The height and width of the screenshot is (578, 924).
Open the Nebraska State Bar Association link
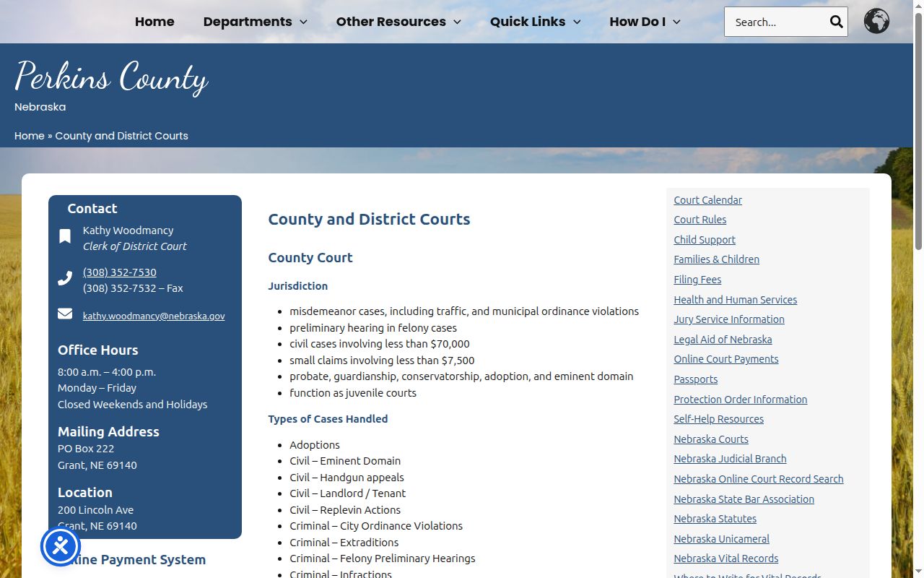[x=744, y=499]
